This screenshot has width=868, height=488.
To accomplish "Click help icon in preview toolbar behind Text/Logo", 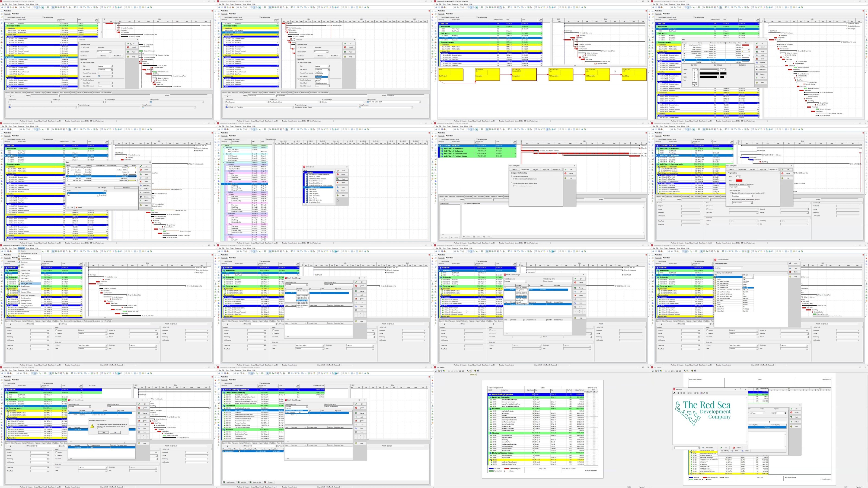I will pyautogui.click(x=693, y=371).
